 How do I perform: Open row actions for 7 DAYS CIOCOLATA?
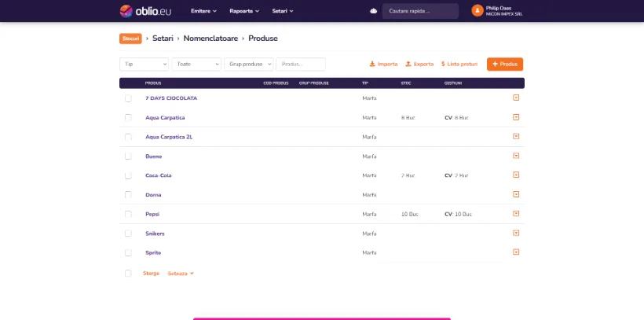click(516, 97)
